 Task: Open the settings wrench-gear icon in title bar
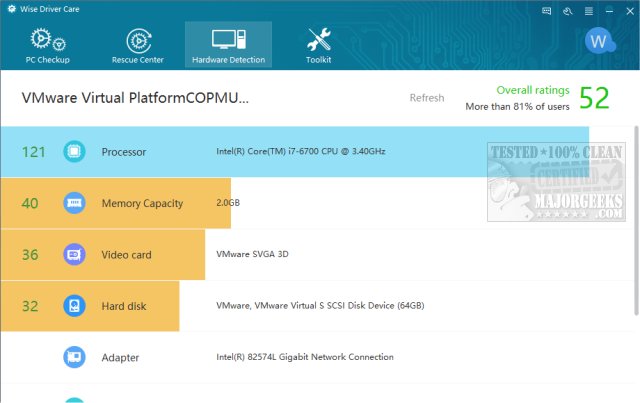pos(567,11)
